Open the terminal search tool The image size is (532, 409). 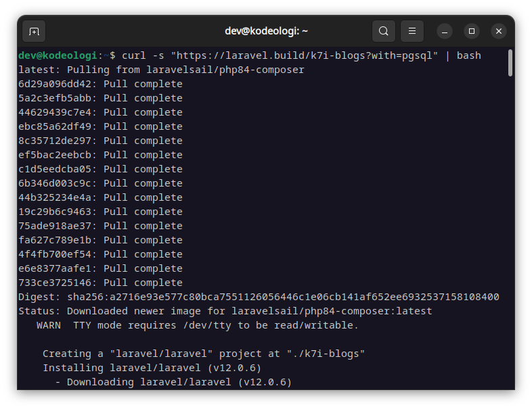pos(383,31)
